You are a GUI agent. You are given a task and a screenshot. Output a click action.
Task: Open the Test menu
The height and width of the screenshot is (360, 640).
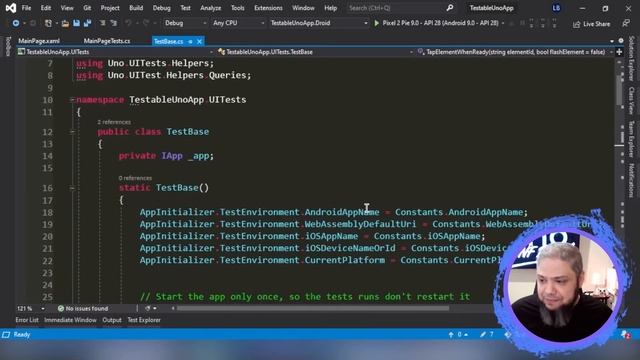coord(185,8)
